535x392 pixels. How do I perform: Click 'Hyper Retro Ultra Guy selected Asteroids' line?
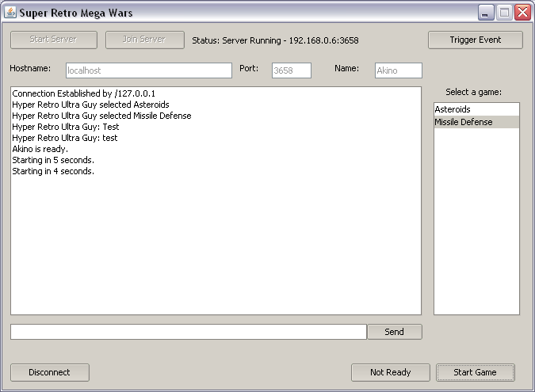click(x=90, y=105)
